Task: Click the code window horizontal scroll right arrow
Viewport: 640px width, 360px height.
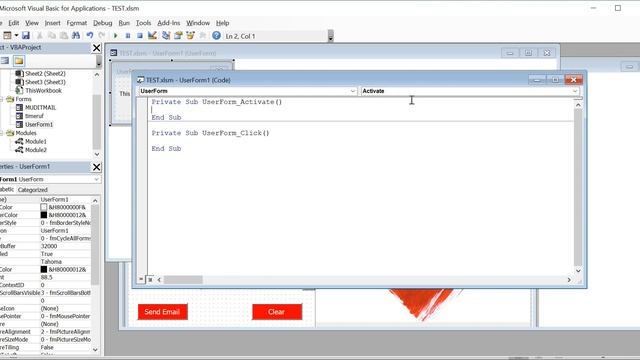Action: pos(569,280)
